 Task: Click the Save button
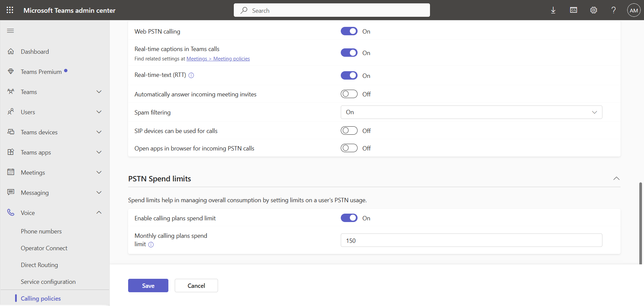pyautogui.click(x=148, y=286)
